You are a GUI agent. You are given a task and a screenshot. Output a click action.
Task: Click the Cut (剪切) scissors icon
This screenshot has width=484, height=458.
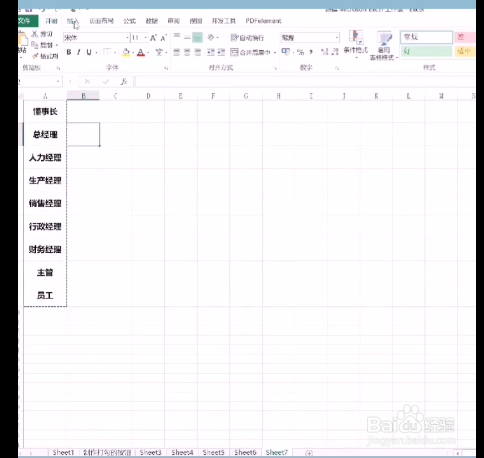click(35, 34)
